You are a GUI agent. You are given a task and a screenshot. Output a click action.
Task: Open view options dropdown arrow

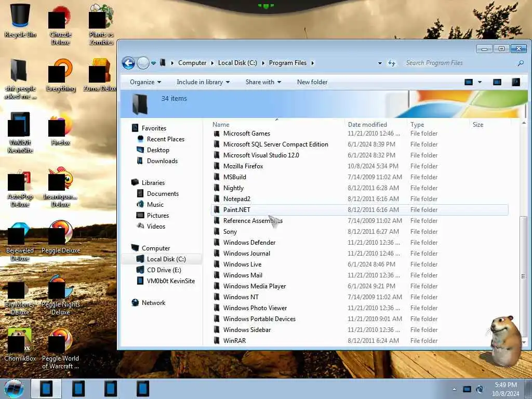(x=480, y=82)
